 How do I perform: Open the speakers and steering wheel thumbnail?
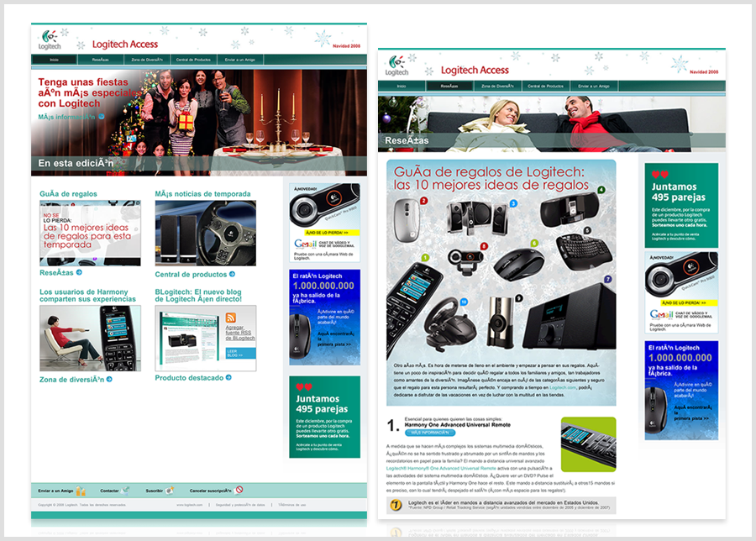(x=206, y=233)
